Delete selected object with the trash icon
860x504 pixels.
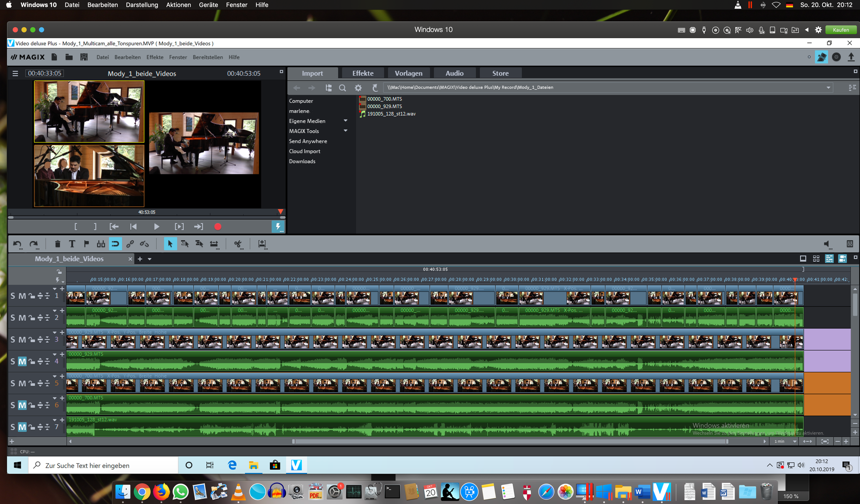[x=57, y=244]
